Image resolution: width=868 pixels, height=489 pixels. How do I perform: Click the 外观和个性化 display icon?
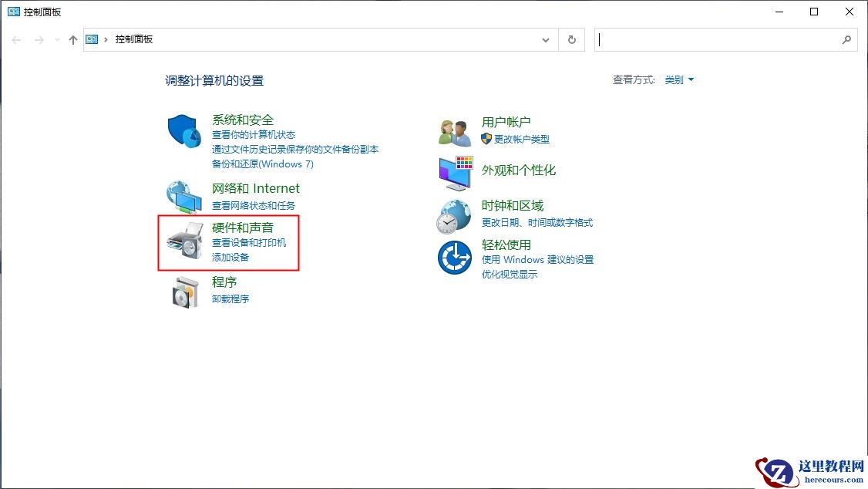tap(453, 171)
